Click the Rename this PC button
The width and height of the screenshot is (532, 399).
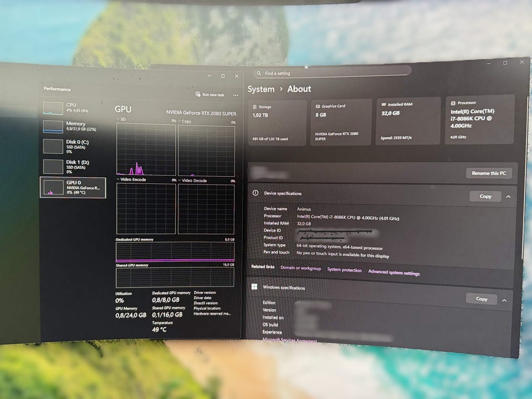pos(489,173)
